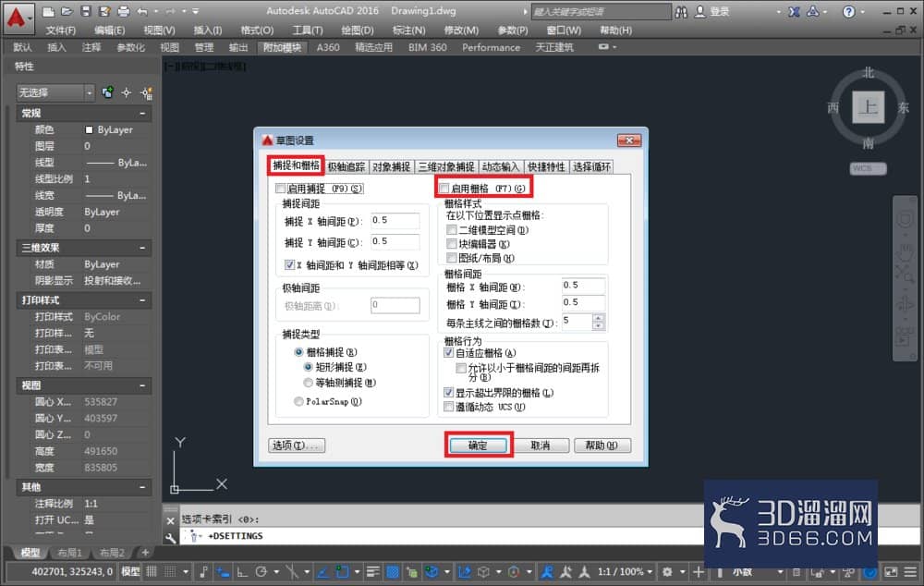Screen dimensions: 924x586
Task: Uncheck equal X and Y spacing checkbox
Action: click(x=289, y=265)
